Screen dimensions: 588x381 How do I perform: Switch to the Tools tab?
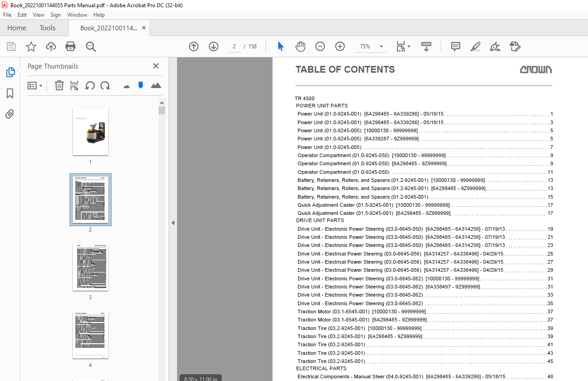coord(47,28)
